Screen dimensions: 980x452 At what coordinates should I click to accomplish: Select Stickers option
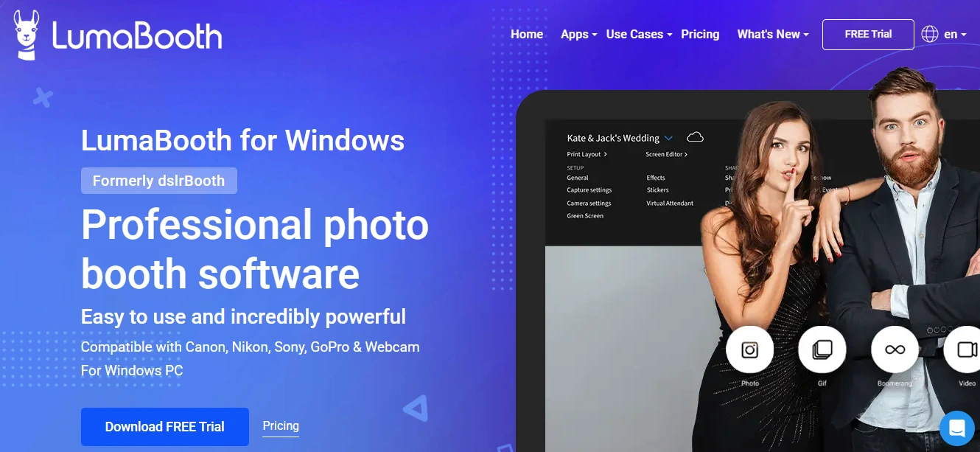click(657, 190)
